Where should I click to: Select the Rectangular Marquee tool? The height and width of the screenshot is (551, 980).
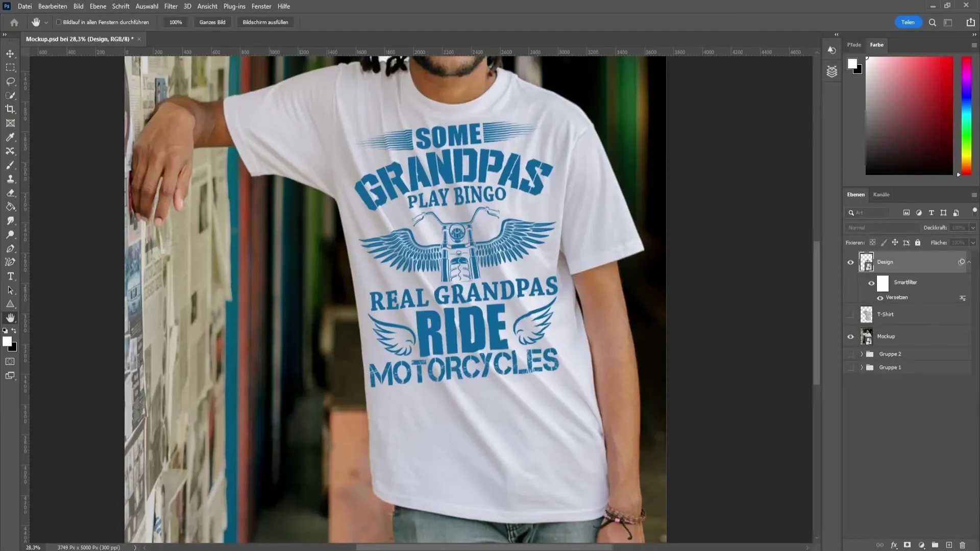coord(10,67)
